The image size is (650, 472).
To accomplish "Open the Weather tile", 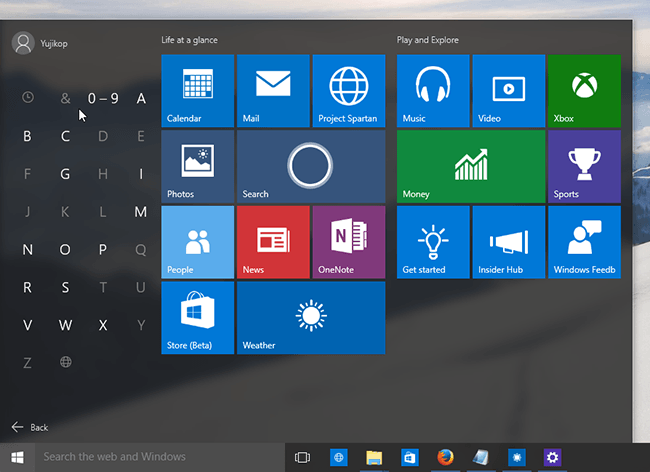I will 311,318.
